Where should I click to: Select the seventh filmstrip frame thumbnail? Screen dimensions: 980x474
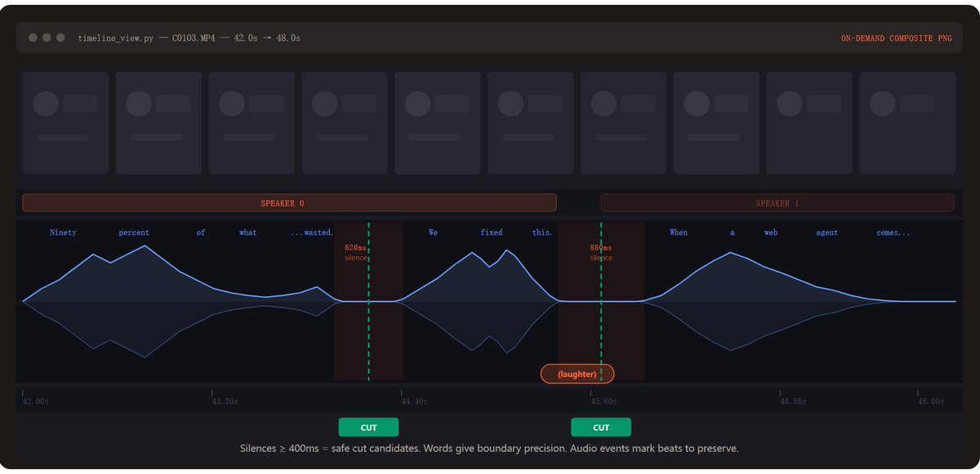(x=624, y=123)
